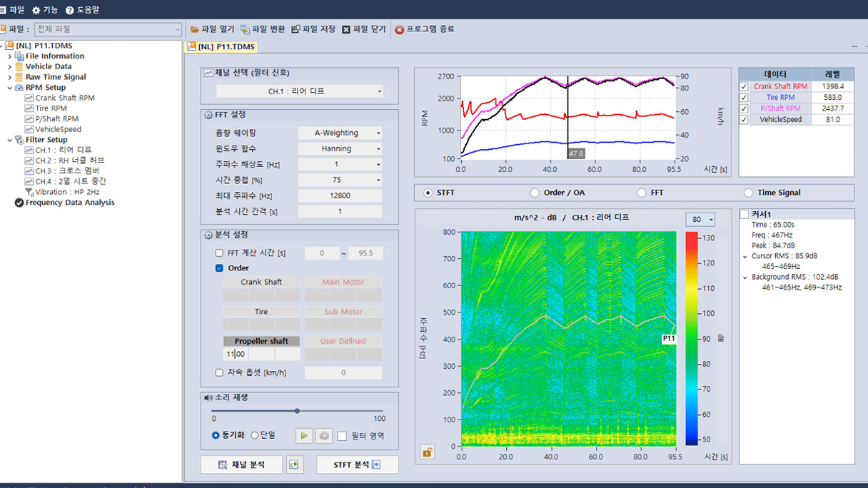
Task: Click the Raw Time Signal database icon
Action: [19, 77]
